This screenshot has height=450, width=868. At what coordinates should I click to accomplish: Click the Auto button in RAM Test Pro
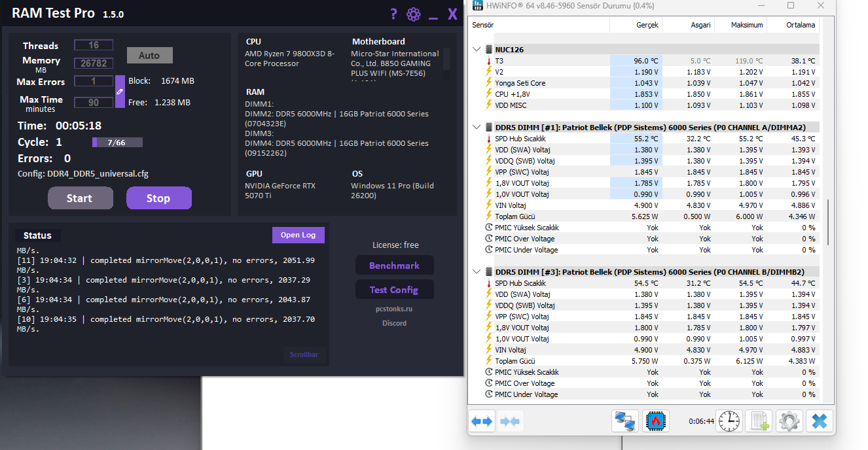coord(149,56)
